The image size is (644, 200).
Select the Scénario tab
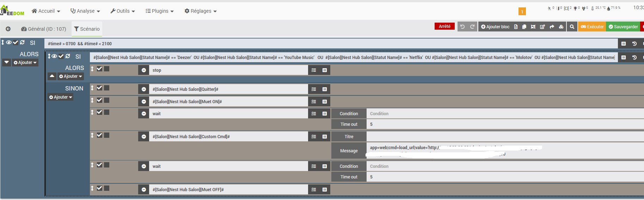pyautogui.click(x=87, y=29)
